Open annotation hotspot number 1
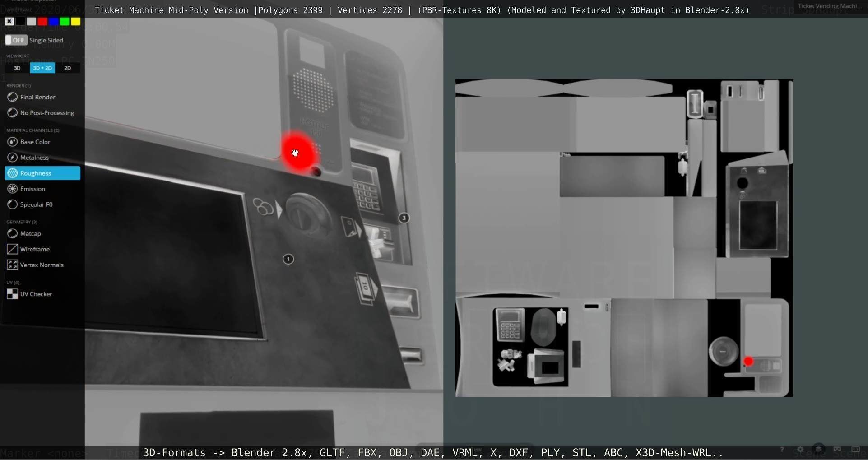Viewport: 868px width, 460px height. point(288,259)
